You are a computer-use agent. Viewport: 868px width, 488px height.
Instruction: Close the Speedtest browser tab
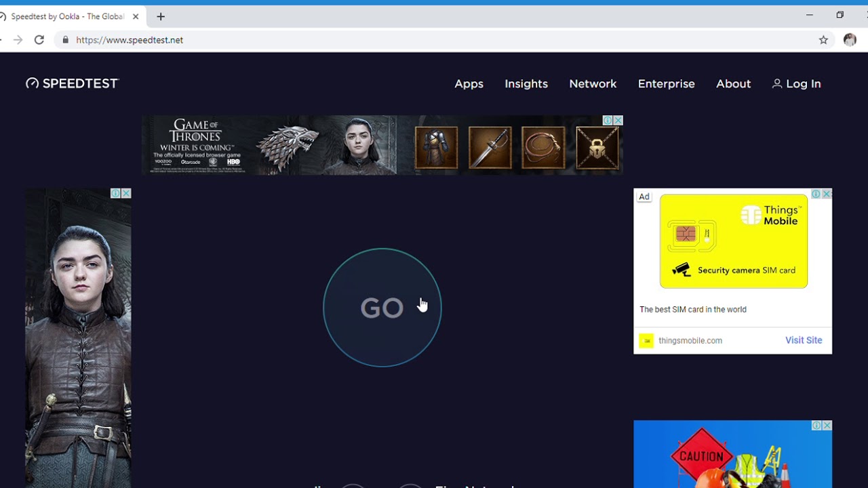coord(136,16)
